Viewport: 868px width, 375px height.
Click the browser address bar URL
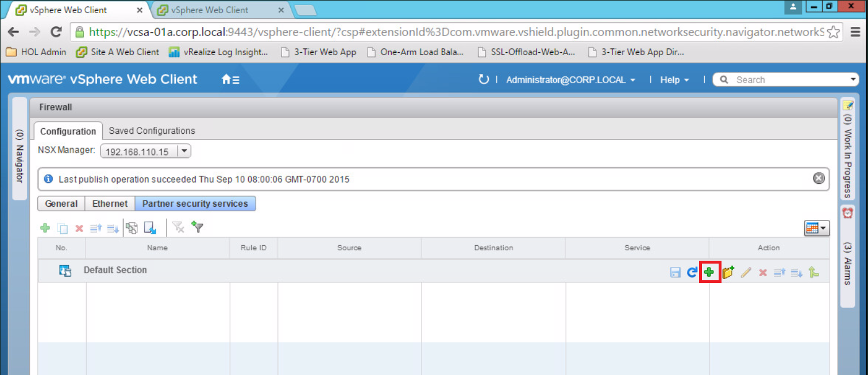(x=456, y=32)
